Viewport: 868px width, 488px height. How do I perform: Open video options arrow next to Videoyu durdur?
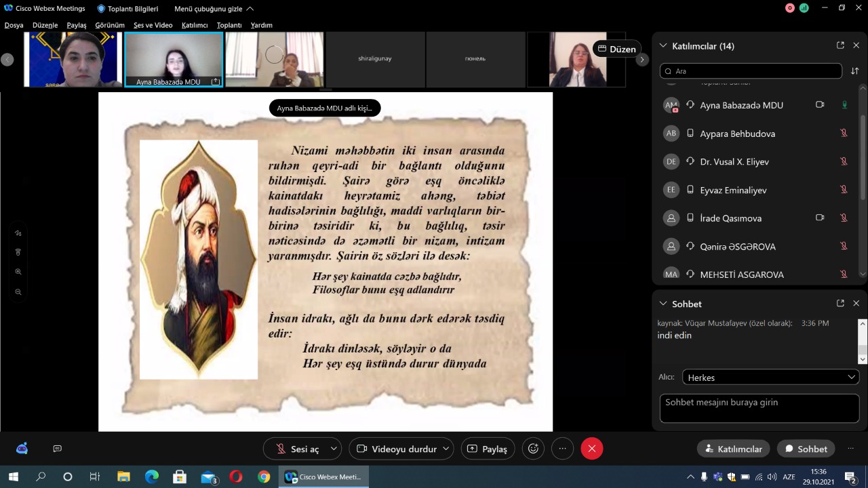coord(446,449)
